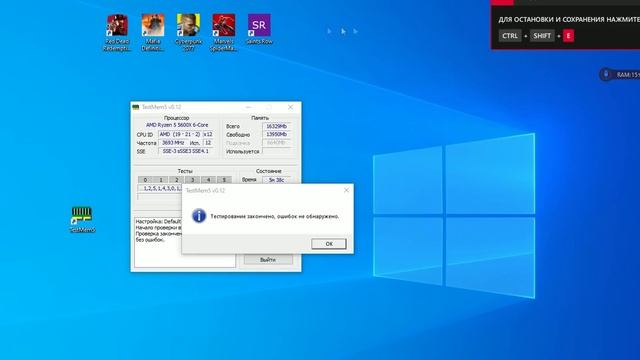The image size is (640, 360).
Task: Select test box number 5
Action: (224, 180)
